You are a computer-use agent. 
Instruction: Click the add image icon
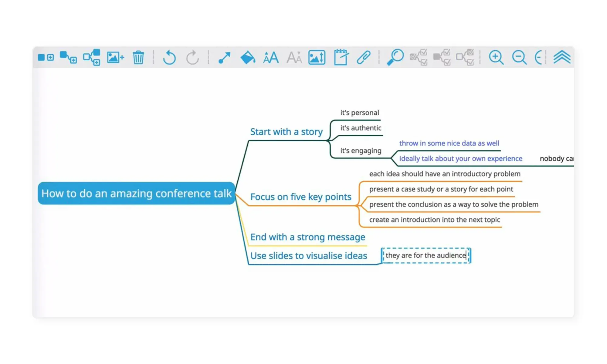pos(115,57)
